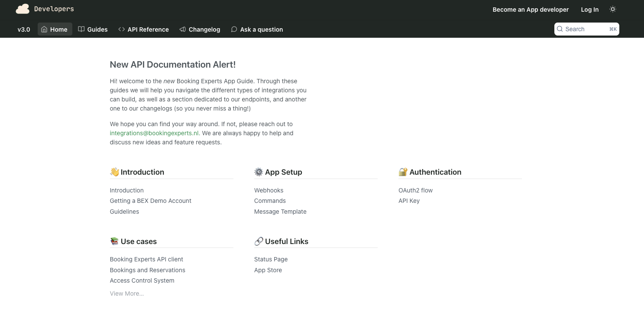The image size is (644, 329).
Task: Click Become an App developer
Action: click(531, 9)
